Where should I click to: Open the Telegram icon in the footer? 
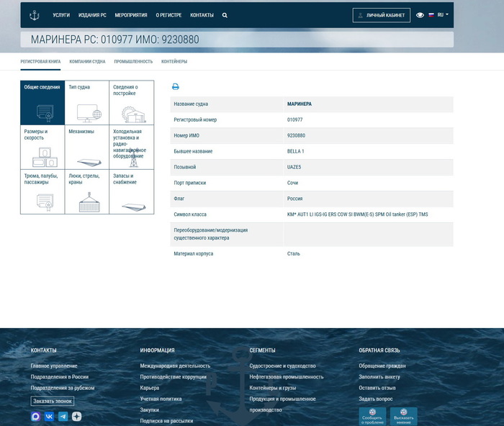click(x=63, y=416)
